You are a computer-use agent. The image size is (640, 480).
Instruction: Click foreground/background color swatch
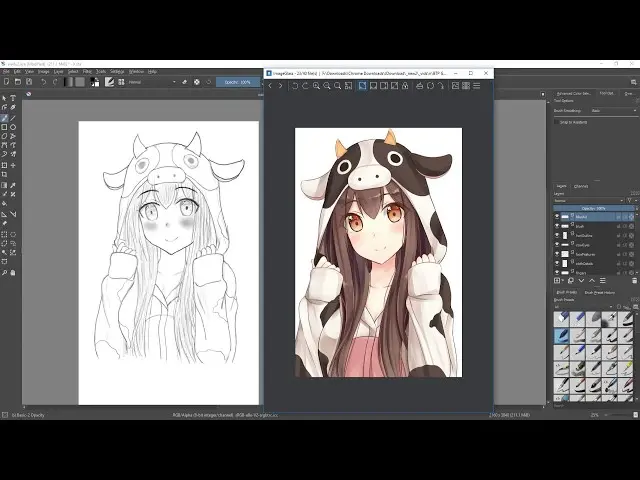pos(95,82)
